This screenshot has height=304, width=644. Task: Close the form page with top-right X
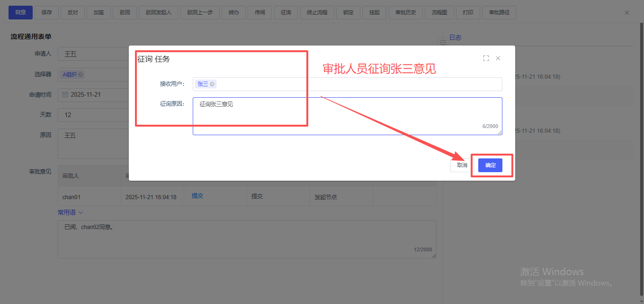point(626,13)
